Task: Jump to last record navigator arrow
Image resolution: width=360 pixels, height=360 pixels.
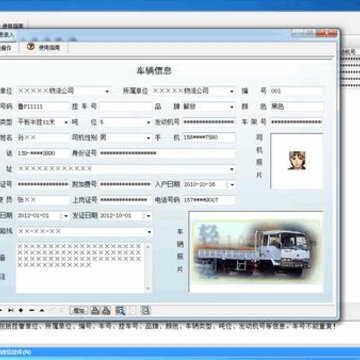Action: 11,310
